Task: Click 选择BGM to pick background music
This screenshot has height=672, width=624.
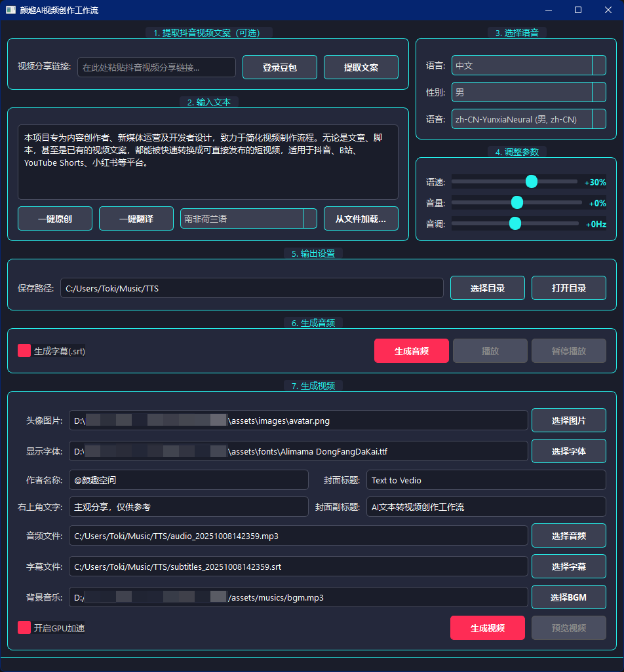Action: click(569, 597)
